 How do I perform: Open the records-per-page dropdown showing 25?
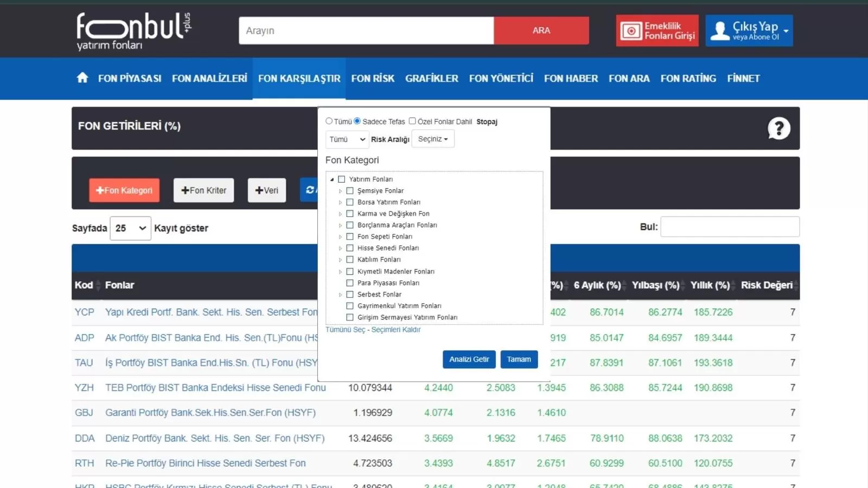pos(130,228)
